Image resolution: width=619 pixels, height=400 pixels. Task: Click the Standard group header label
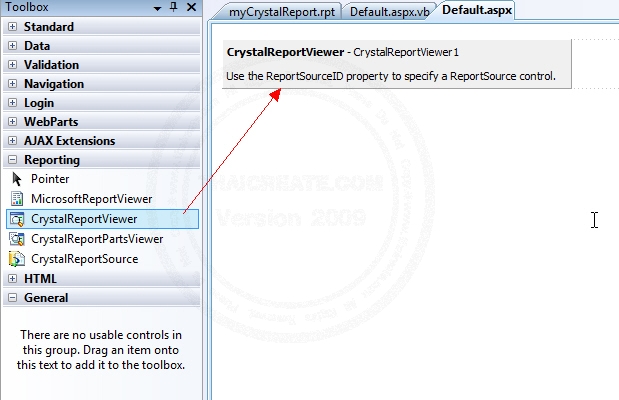click(49, 26)
